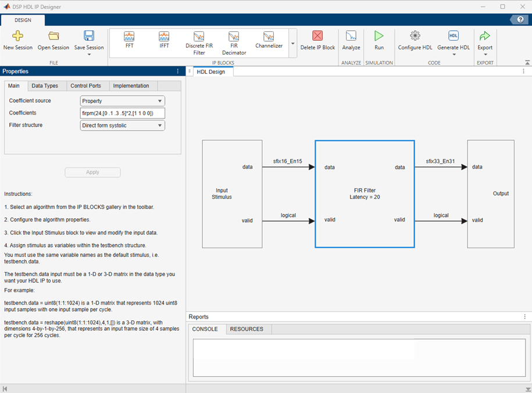
Task: Open the help question mark
Action: pyautogui.click(x=520, y=20)
